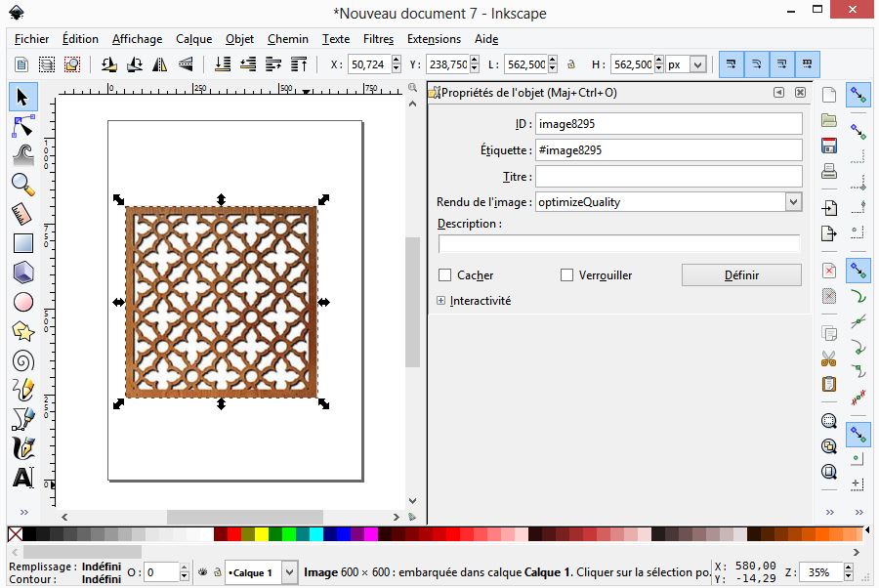Select the Pencil freehand tool

pos(23,390)
